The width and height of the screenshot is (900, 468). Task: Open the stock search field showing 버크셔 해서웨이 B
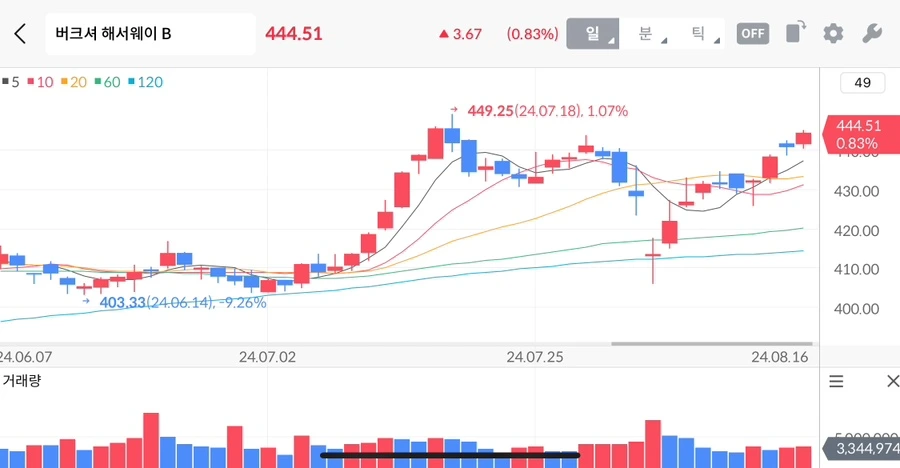click(150, 34)
